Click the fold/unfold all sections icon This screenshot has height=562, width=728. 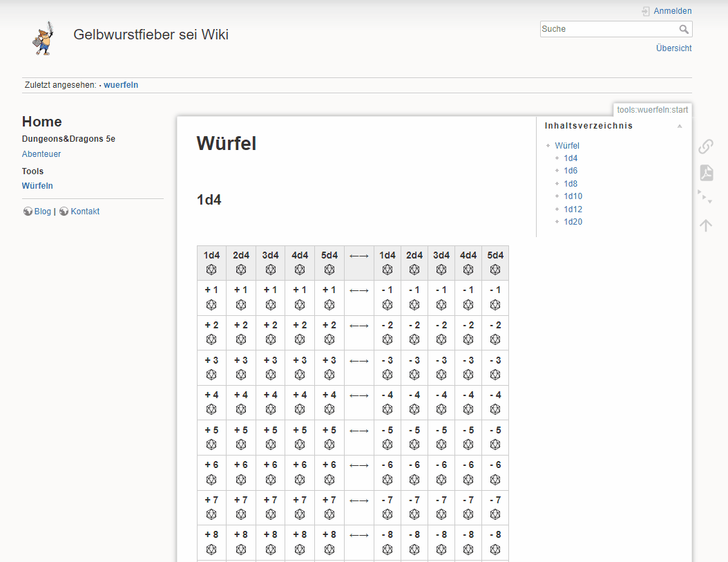point(705,198)
